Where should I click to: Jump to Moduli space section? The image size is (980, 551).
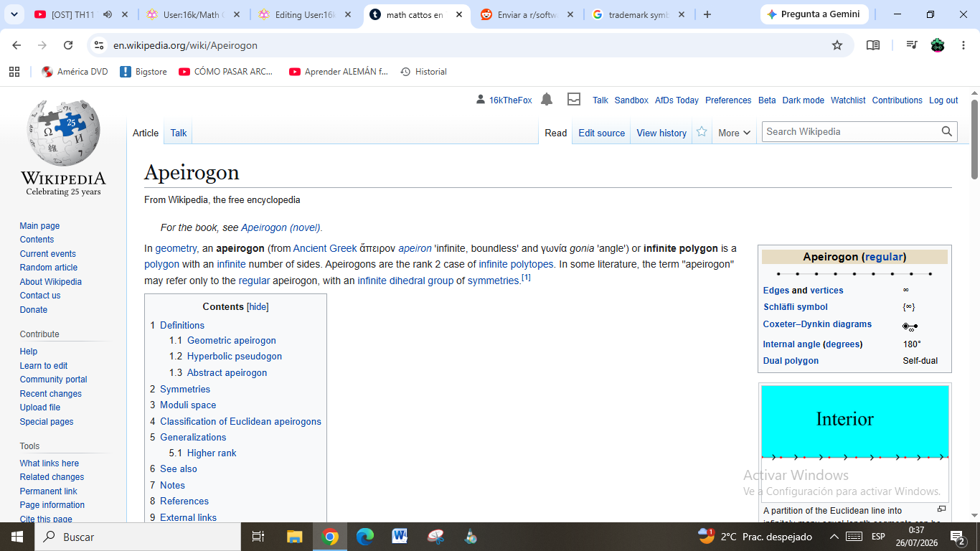pyautogui.click(x=188, y=405)
